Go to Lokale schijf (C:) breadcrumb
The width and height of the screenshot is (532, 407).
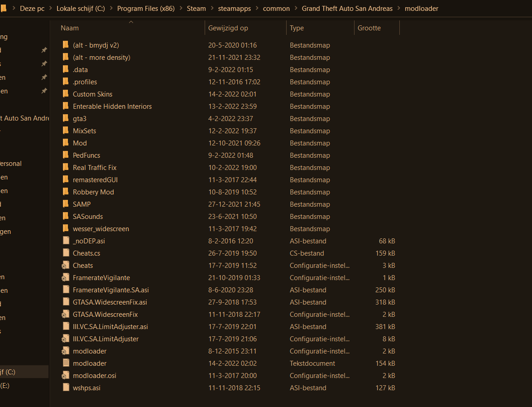click(x=81, y=9)
